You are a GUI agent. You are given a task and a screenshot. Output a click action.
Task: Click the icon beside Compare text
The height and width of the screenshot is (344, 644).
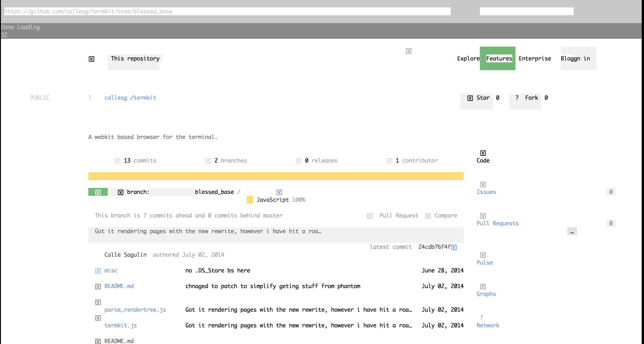428,216
